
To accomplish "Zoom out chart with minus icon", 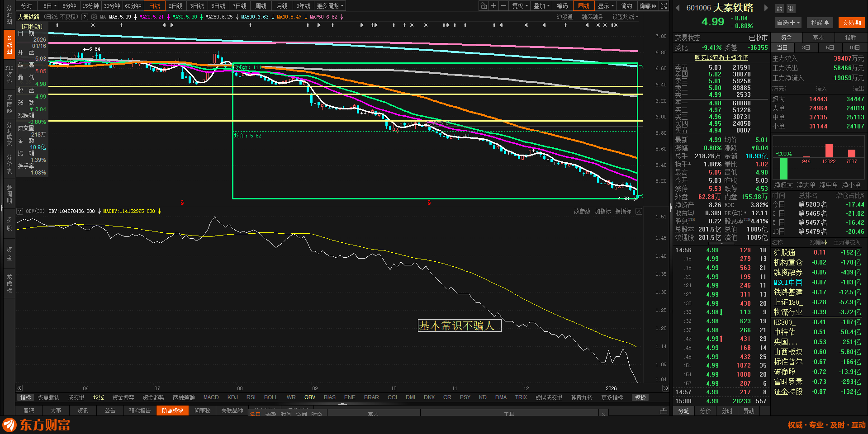I will click(x=504, y=6).
